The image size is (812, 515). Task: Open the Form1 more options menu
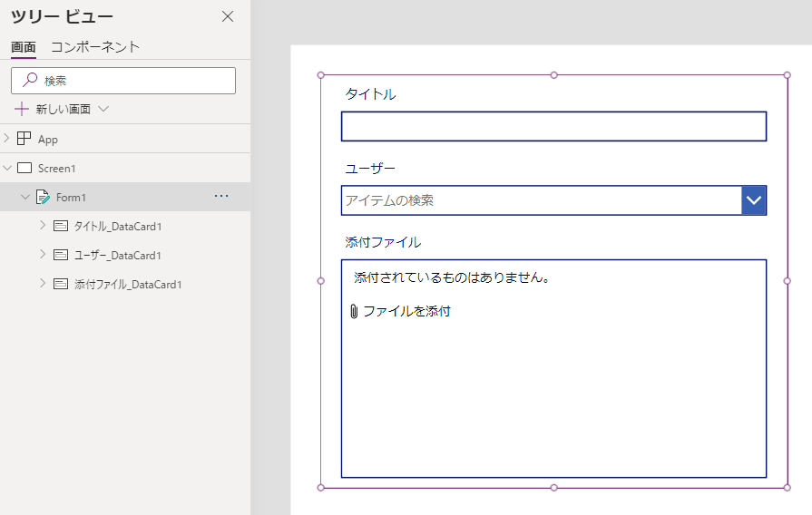click(x=221, y=196)
